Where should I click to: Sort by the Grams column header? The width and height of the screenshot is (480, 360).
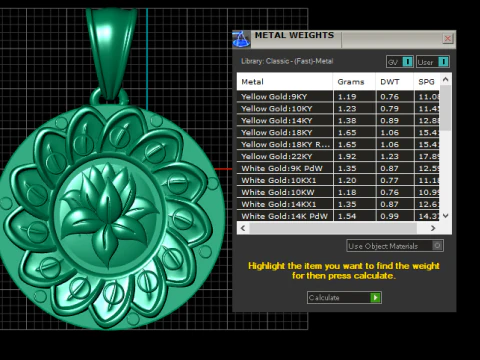pos(354,82)
